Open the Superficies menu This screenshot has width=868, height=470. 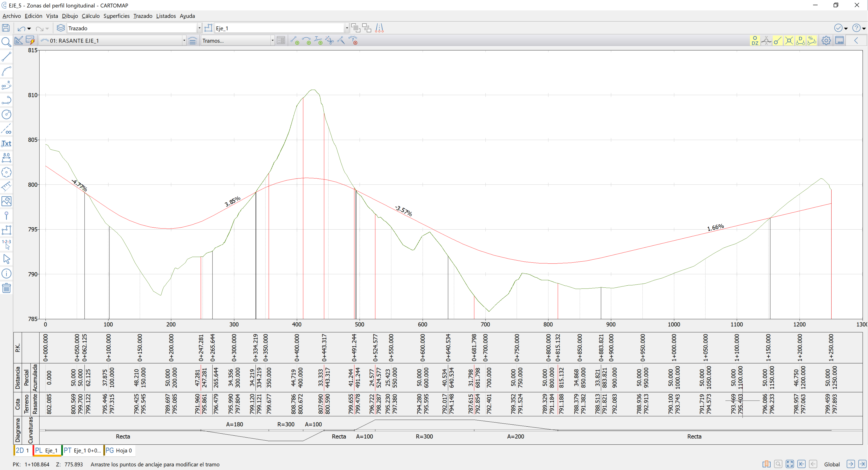[116, 16]
